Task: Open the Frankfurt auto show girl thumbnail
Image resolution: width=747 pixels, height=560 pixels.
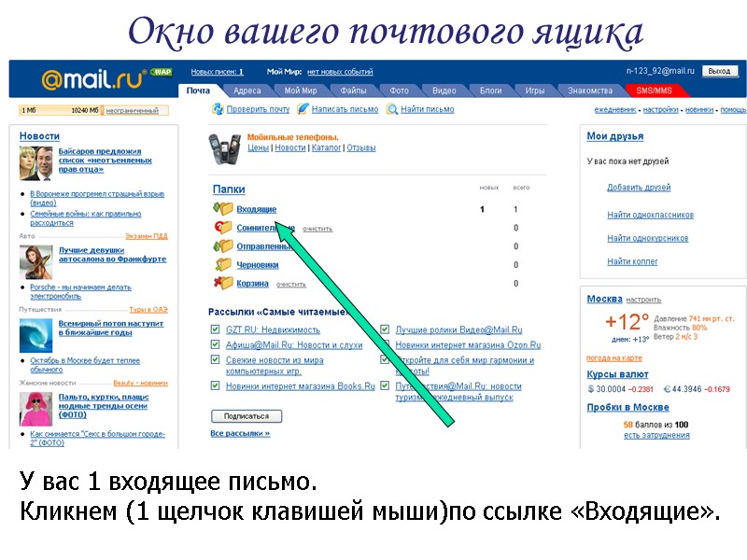Action: [35, 262]
